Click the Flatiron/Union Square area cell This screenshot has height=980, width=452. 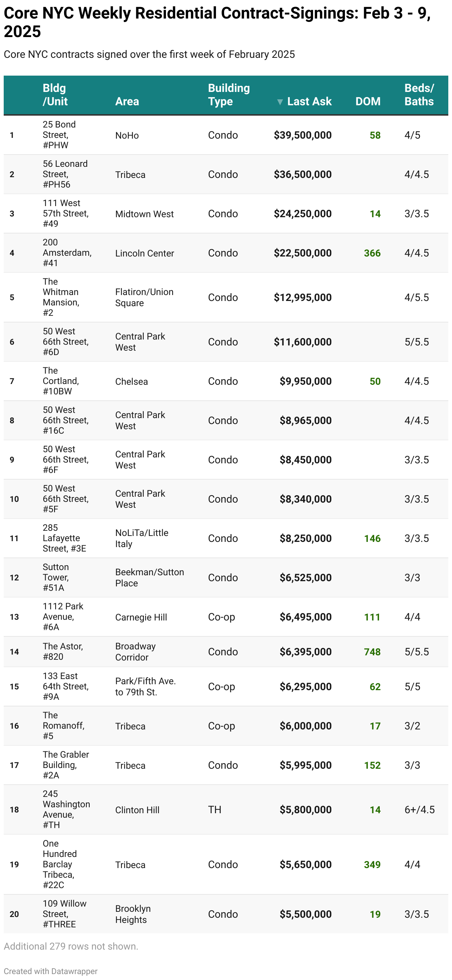pos(144,298)
